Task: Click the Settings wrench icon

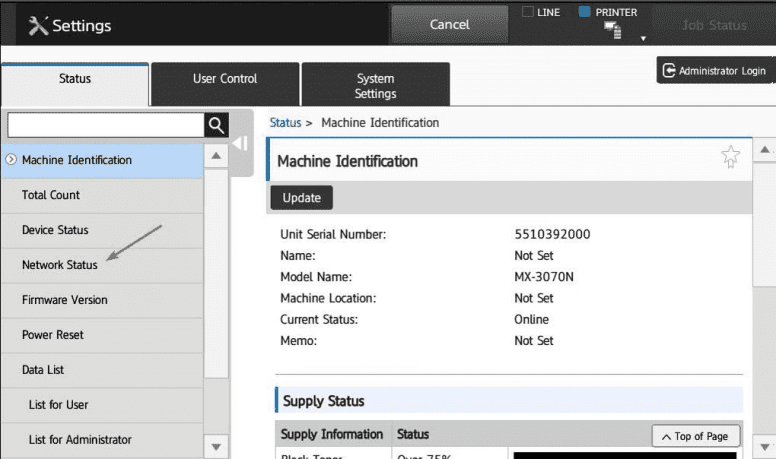Action: click(x=37, y=25)
